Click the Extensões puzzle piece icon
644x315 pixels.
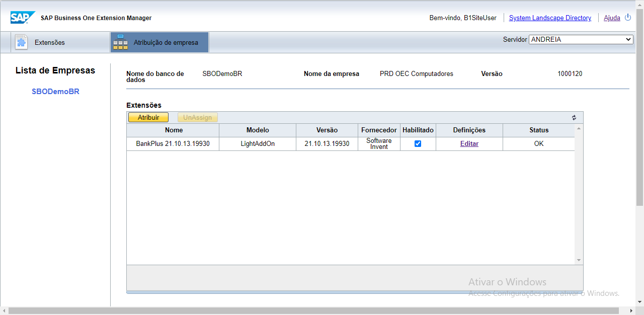tap(21, 42)
